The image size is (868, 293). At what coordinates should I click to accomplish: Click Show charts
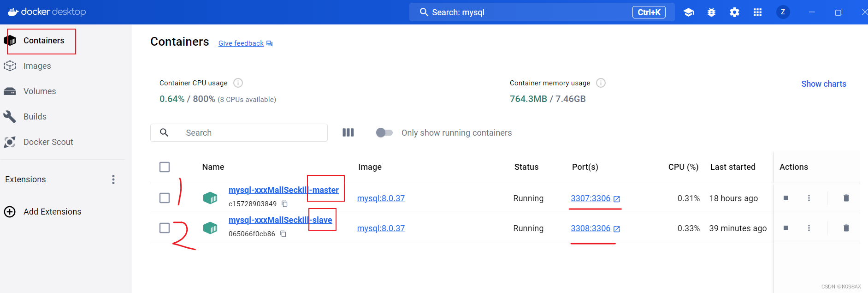coord(824,84)
